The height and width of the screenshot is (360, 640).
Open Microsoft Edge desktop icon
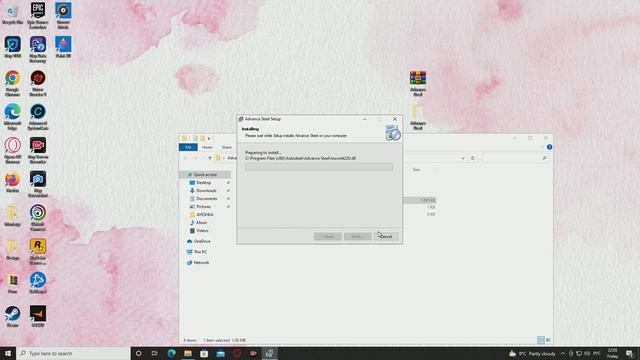[12, 117]
